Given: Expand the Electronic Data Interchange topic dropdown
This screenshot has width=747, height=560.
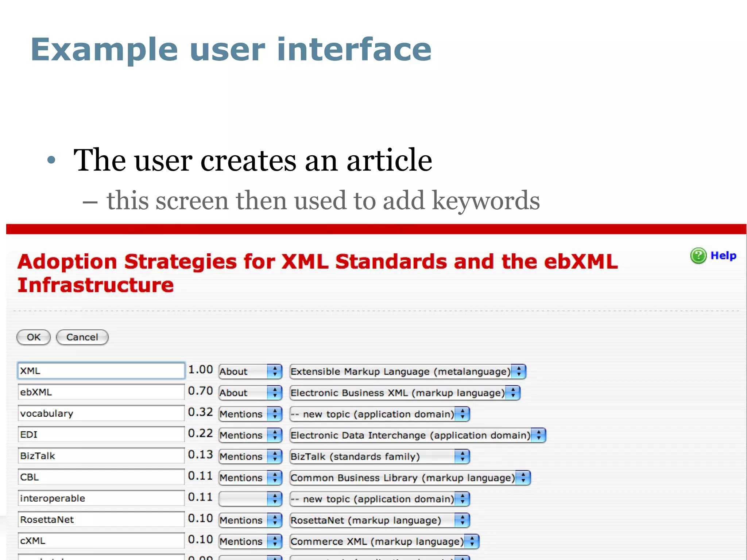Looking at the screenshot, I should pos(417,435).
